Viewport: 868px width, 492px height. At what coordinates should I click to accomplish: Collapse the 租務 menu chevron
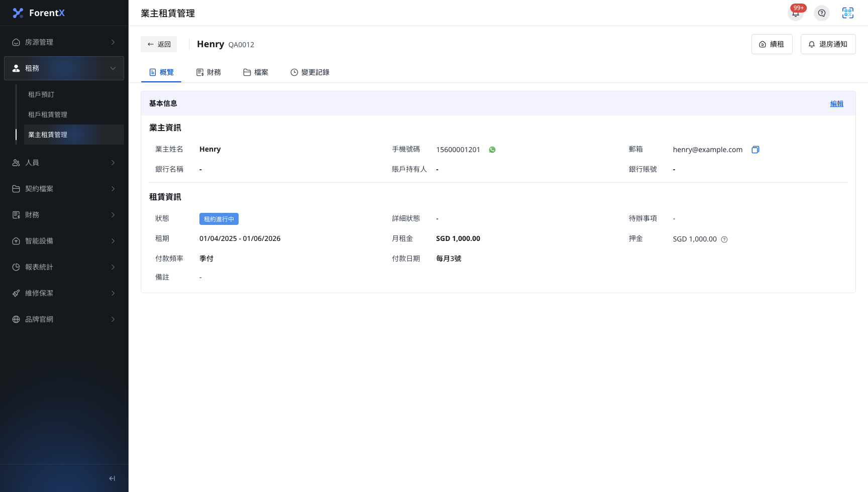pos(113,68)
